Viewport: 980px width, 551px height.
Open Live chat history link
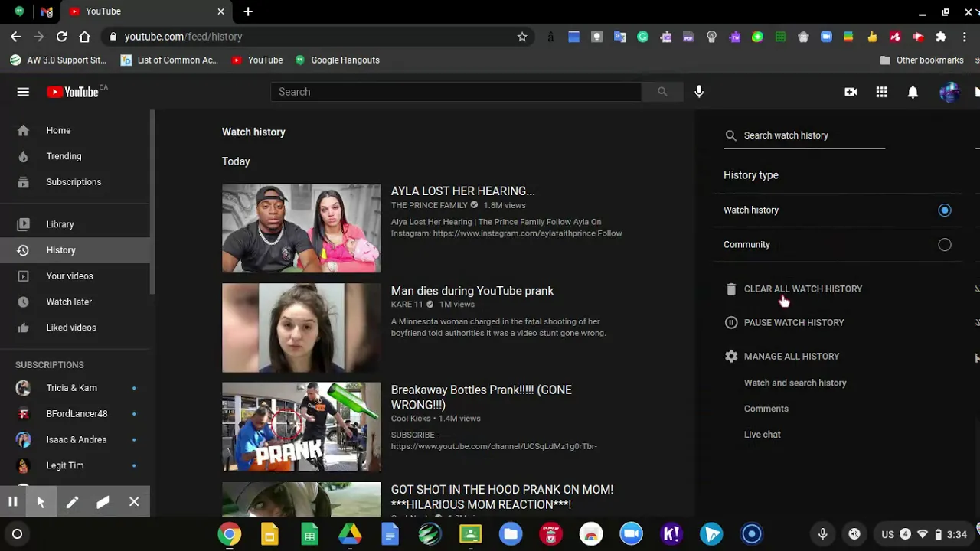[x=762, y=435]
